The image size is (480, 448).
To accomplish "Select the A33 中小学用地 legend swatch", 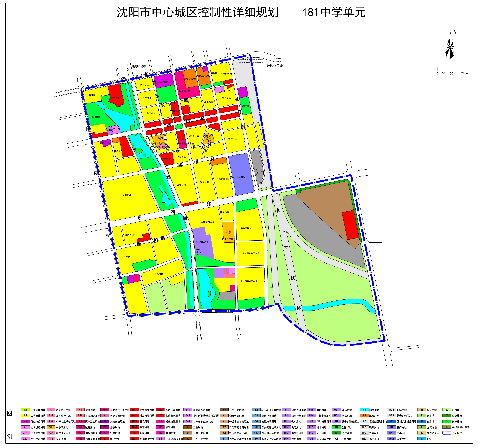I will click(x=51, y=427).
